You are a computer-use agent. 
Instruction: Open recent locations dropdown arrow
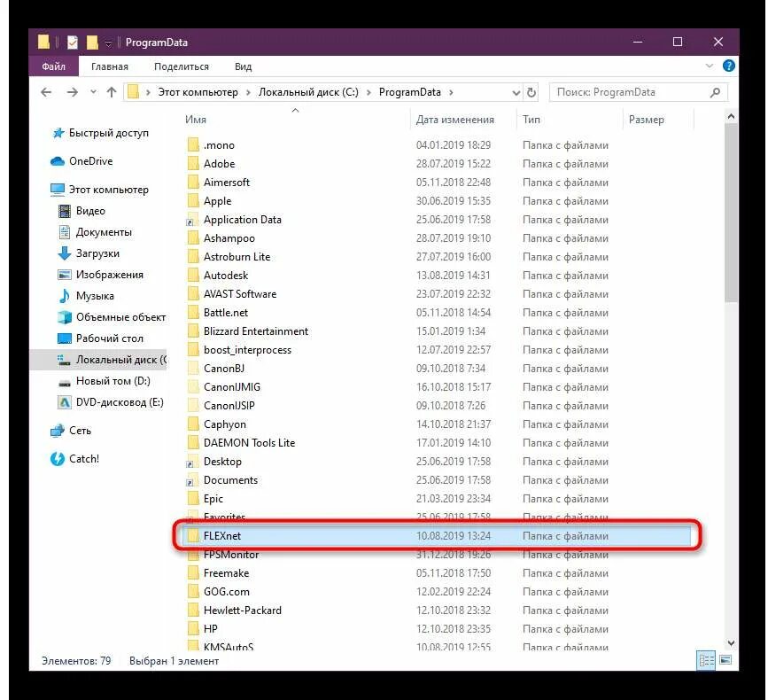click(93, 91)
